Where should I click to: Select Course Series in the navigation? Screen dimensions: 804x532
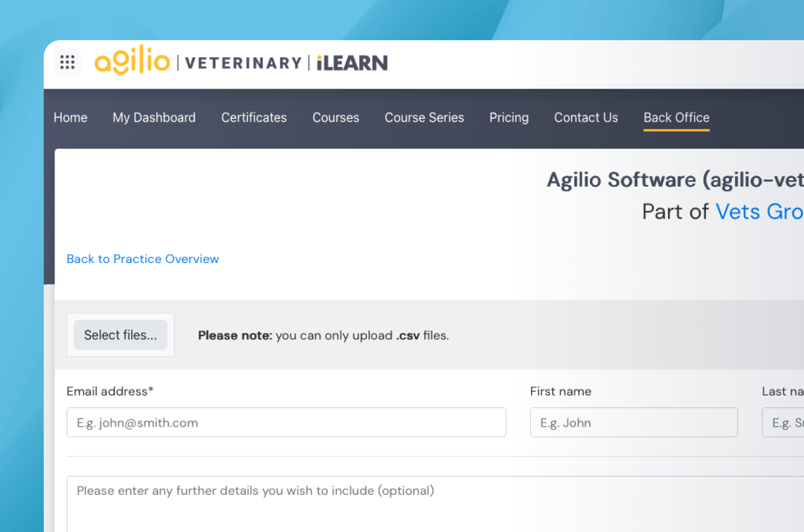click(x=424, y=118)
